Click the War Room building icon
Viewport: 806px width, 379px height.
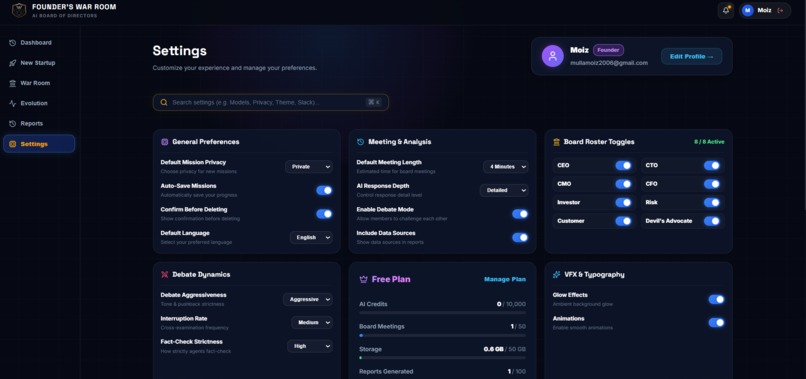tap(13, 83)
